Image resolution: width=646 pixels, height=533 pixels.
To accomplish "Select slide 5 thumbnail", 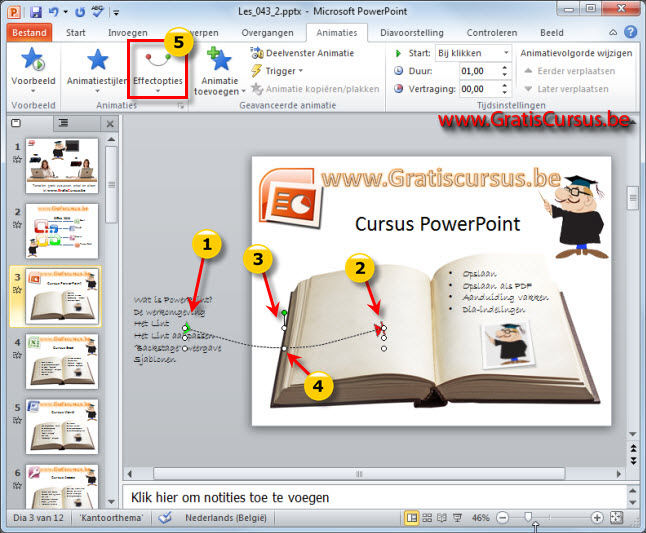I will tap(62, 427).
